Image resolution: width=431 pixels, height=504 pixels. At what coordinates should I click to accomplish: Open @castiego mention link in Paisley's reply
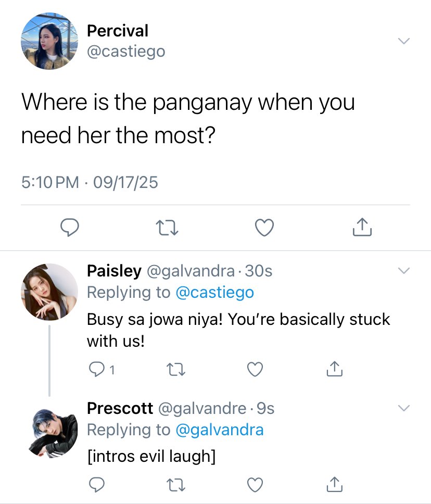coord(215,293)
